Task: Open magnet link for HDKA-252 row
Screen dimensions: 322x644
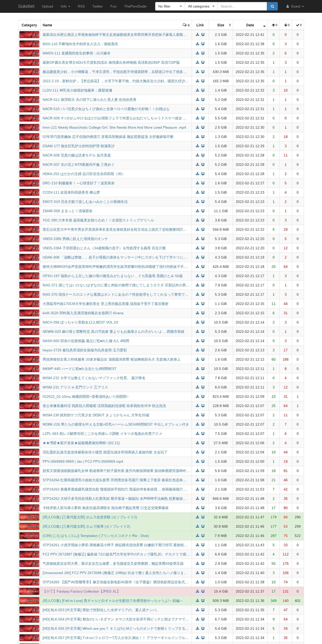Action: (203, 174)
